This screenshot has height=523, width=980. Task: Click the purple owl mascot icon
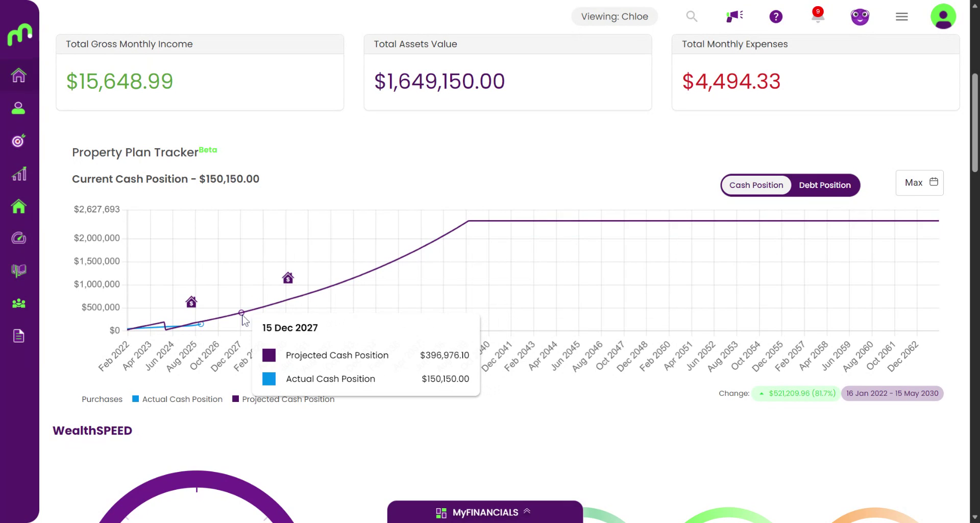coord(860,17)
